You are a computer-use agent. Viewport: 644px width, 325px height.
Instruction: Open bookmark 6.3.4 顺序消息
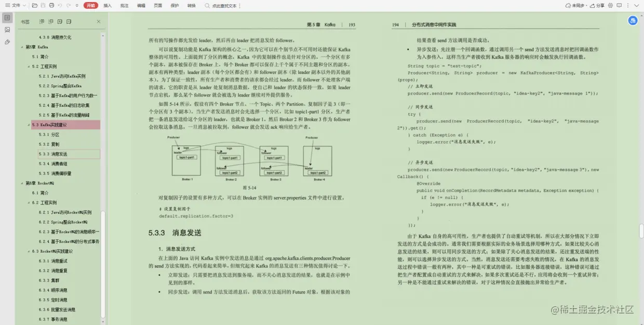[53, 290]
